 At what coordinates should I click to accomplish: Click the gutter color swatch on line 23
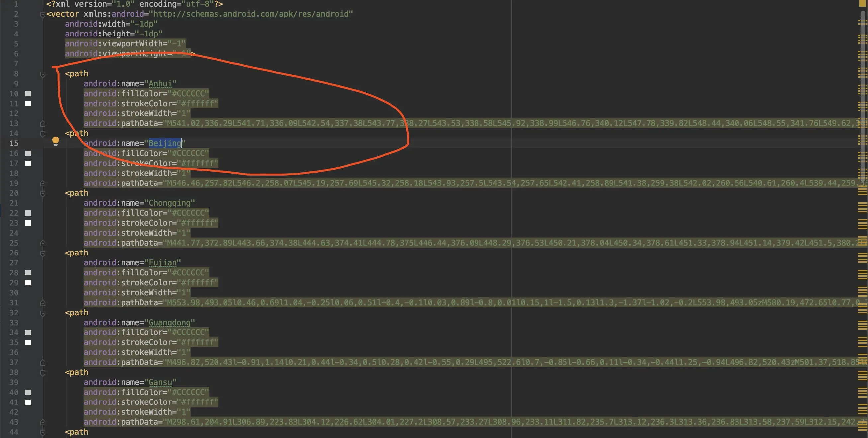[x=28, y=223]
